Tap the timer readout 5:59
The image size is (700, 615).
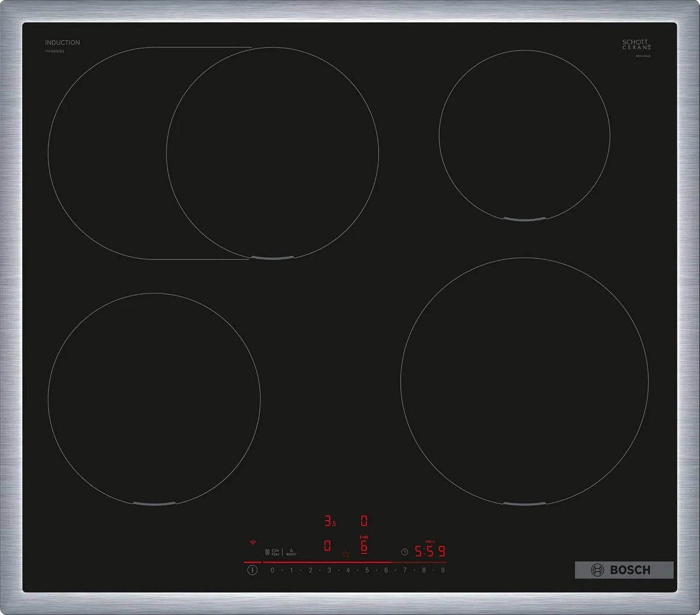(430, 551)
